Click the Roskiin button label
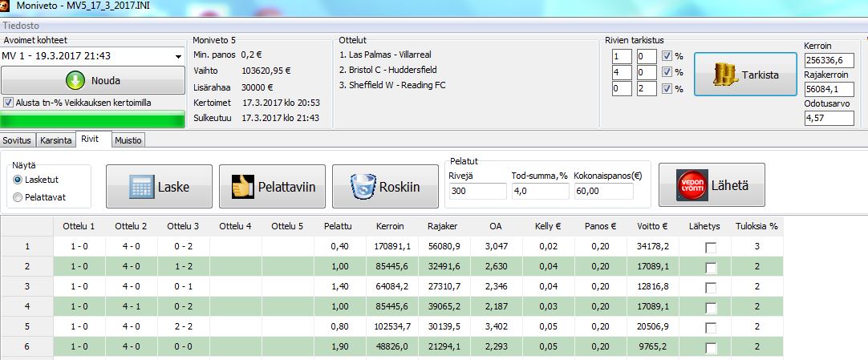 tap(400, 187)
